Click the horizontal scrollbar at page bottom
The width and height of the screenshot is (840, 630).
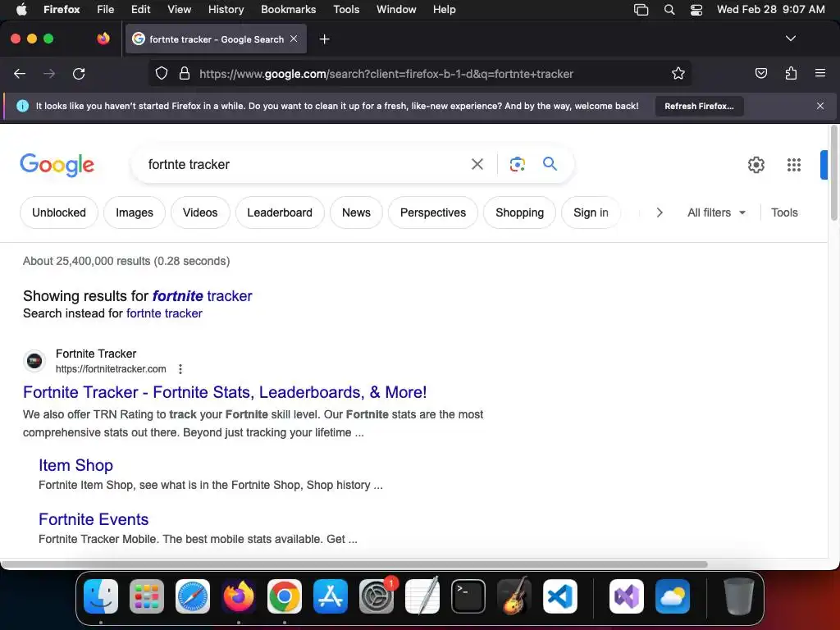tap(354, 564)
